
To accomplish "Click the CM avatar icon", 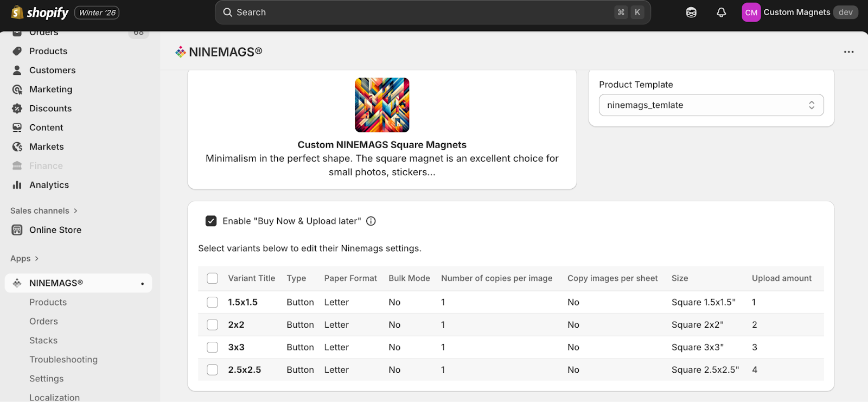I will point(751,12).
